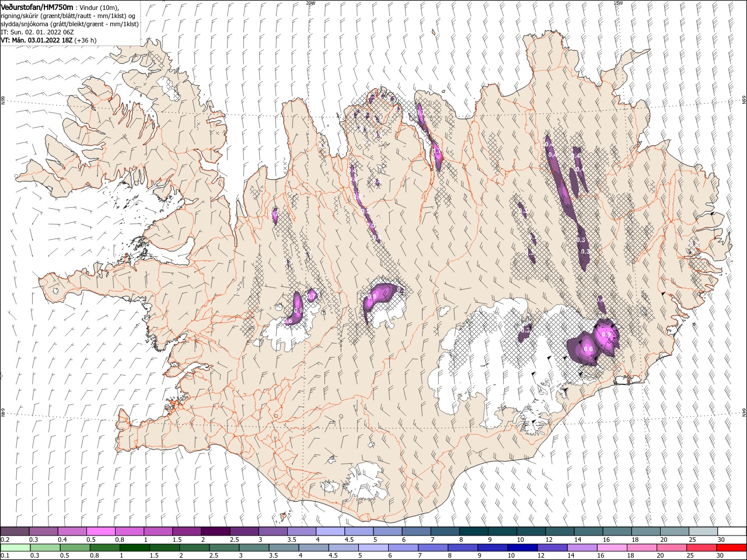The image size is (747, 560).
Task: Pick the dark teal 8 snow swatch
Action: [473, 531]
